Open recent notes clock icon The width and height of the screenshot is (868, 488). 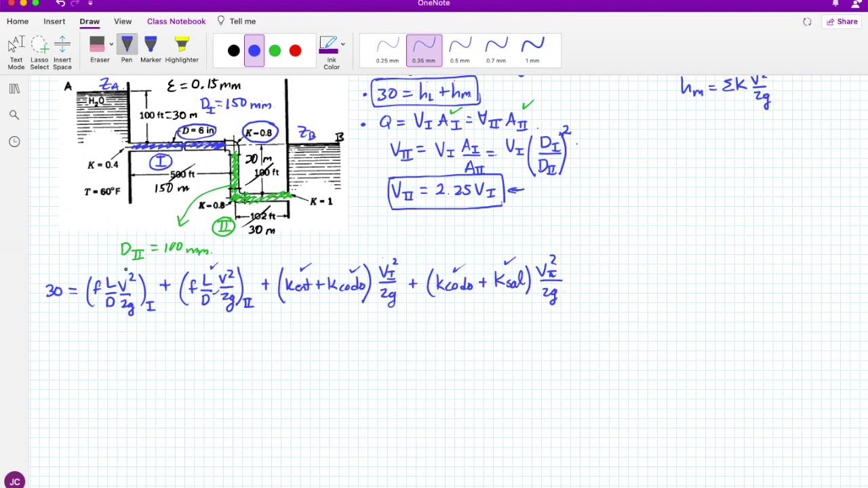tap(14, 142)
